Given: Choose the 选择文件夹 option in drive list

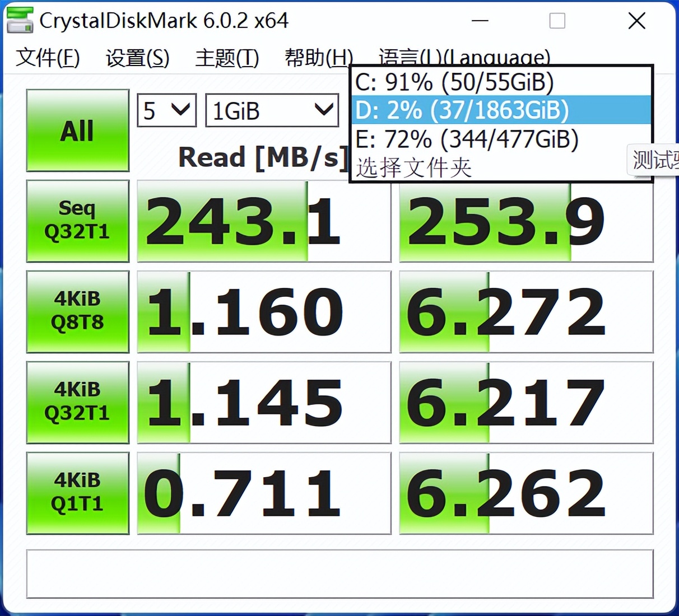Looking at the screenshot, I should pyautogui.click(x=501, y=167).
